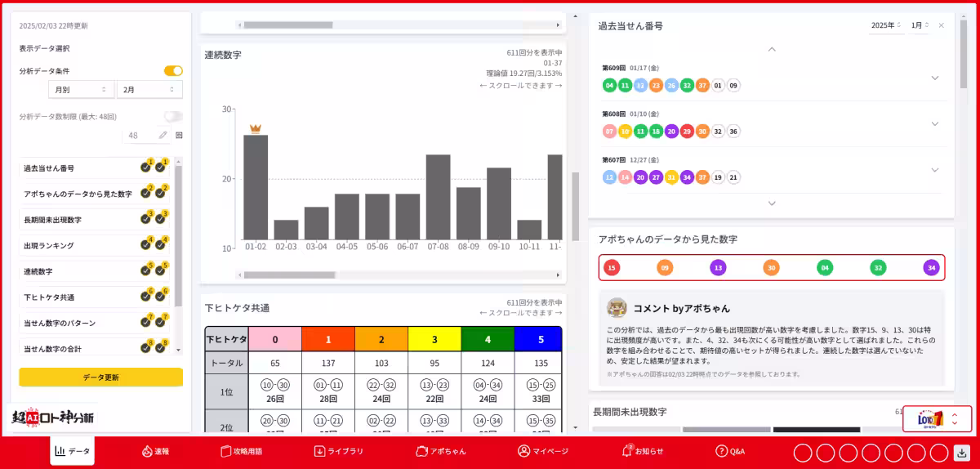Click purple ball 13 in アポちゃん picks
Image resolution: width=980 pixels, height=469 pixels.
[x=718, y=267]
